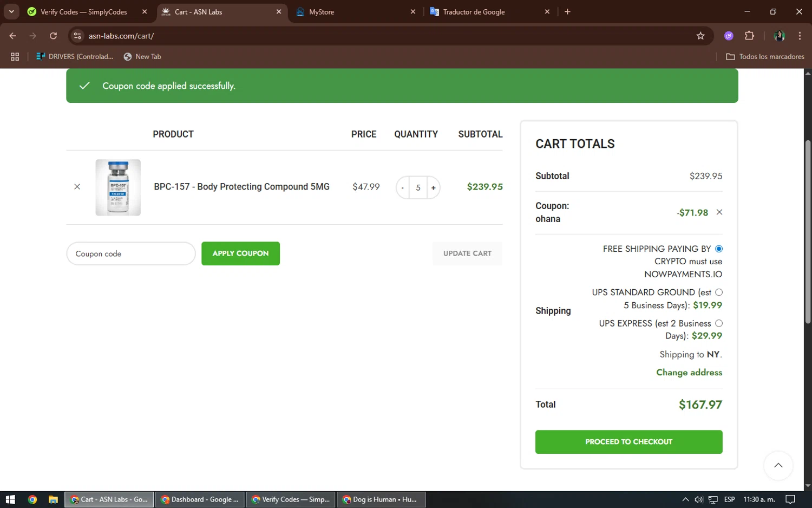Select free shipping paying by crypto option

[x=719, y=249]
